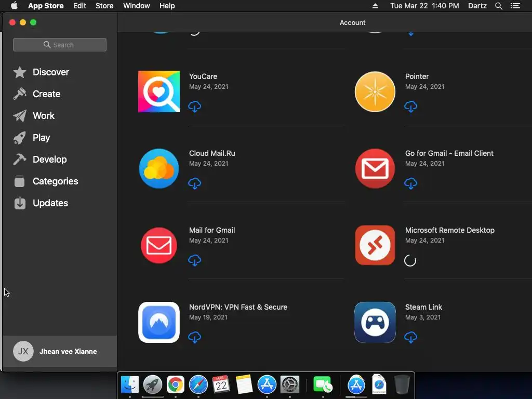Open the Steam Link app icon
This screenshot has width=532, height=399.
(375, 322)
